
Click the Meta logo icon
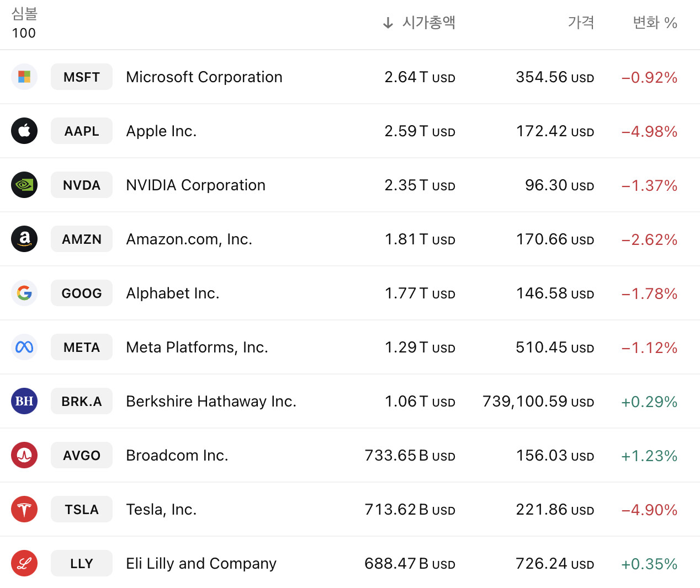coord(24,347)
